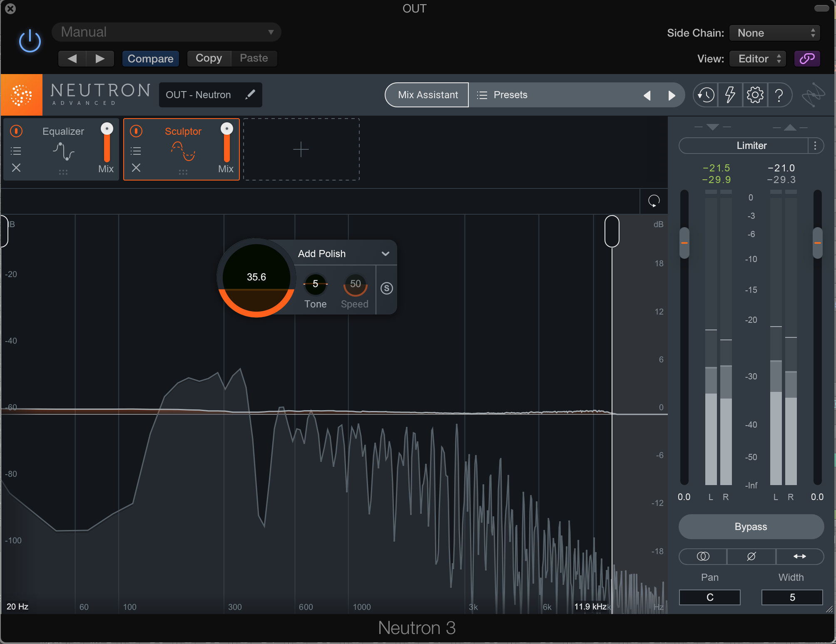Click the Copy button

click(x=209, y=58)
